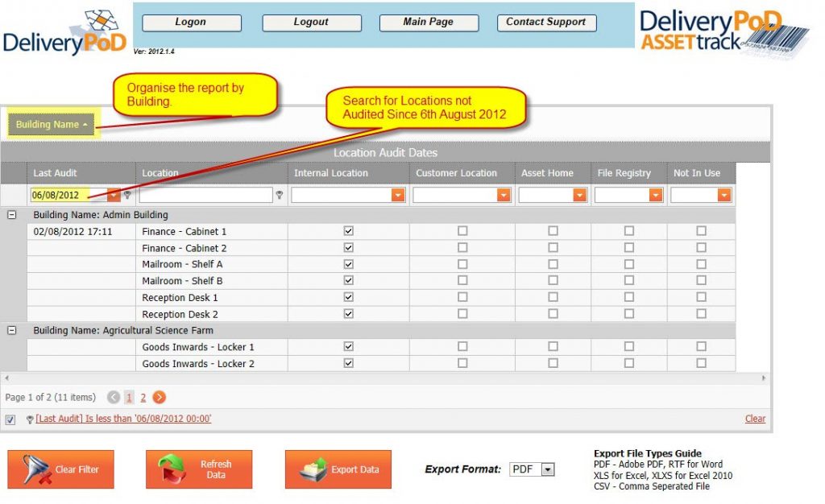Check Customer Location for Reception Desk 1
This screenshot has width=825, height=504.
(x=463, y=297)
